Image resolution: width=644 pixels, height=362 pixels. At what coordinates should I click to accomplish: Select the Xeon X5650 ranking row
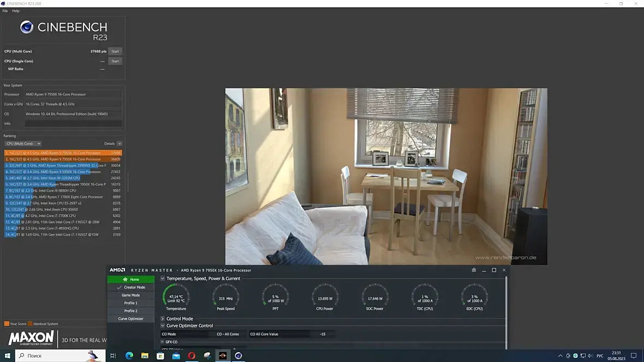(x=63, y=209)
